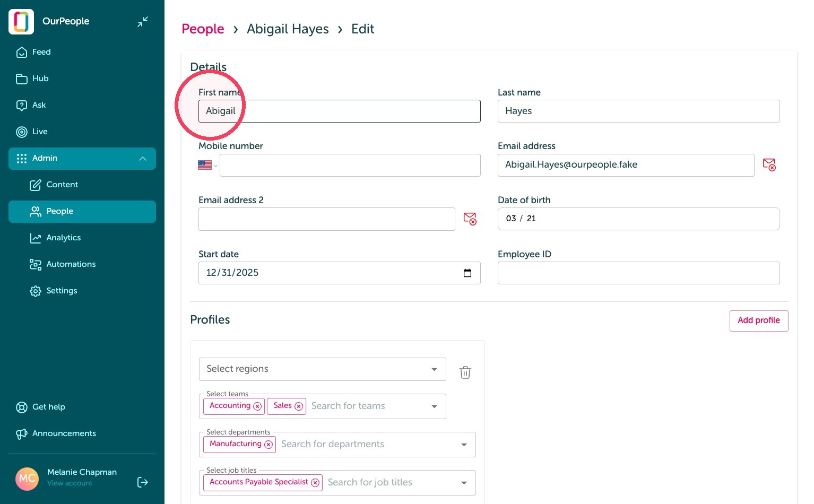Go back to People via breadcrumb
Viewport: 814px width, 504px height.
(x=203, y=29)
